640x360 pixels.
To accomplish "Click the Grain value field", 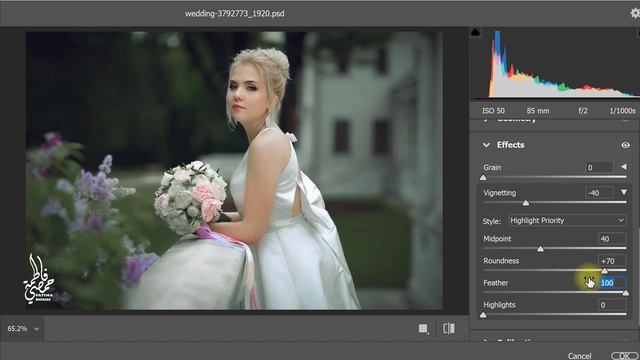I will pyautogui.click(x=599, y=167).
